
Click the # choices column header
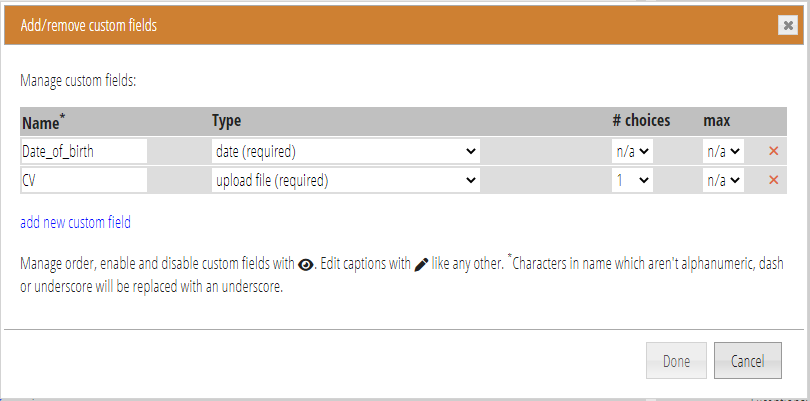641,121
